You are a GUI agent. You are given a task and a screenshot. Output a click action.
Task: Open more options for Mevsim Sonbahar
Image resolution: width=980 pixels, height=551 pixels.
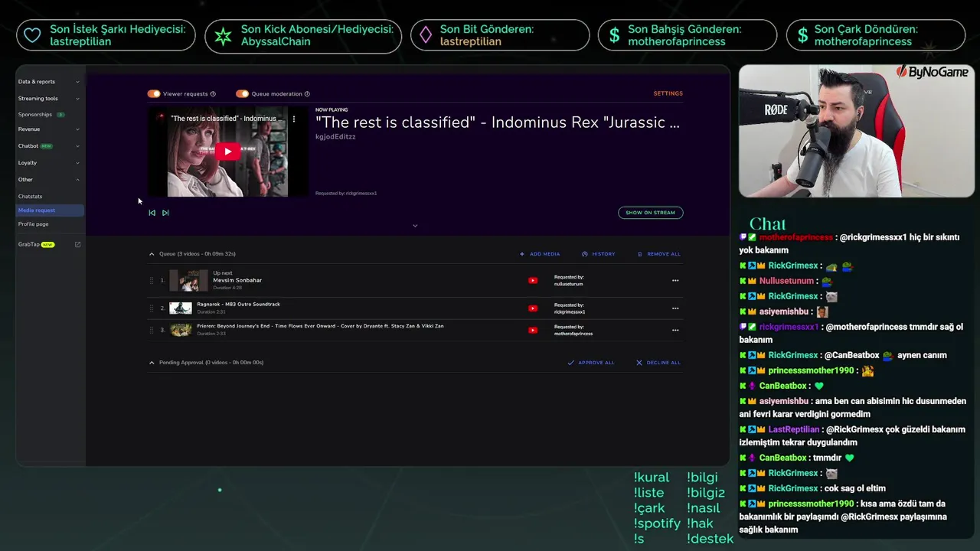675,281
